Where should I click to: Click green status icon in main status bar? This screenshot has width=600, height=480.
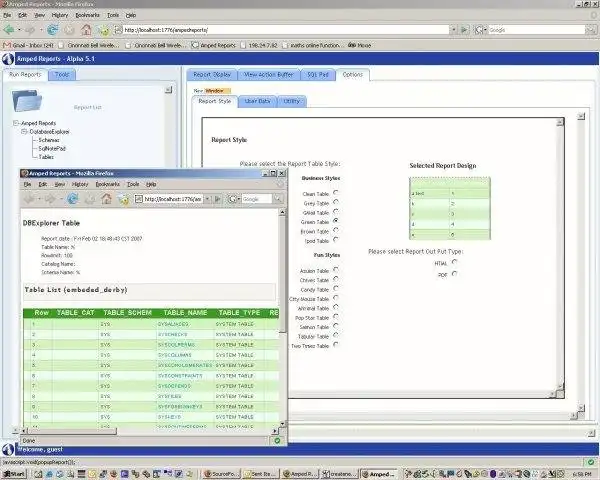tap(590, 462)
